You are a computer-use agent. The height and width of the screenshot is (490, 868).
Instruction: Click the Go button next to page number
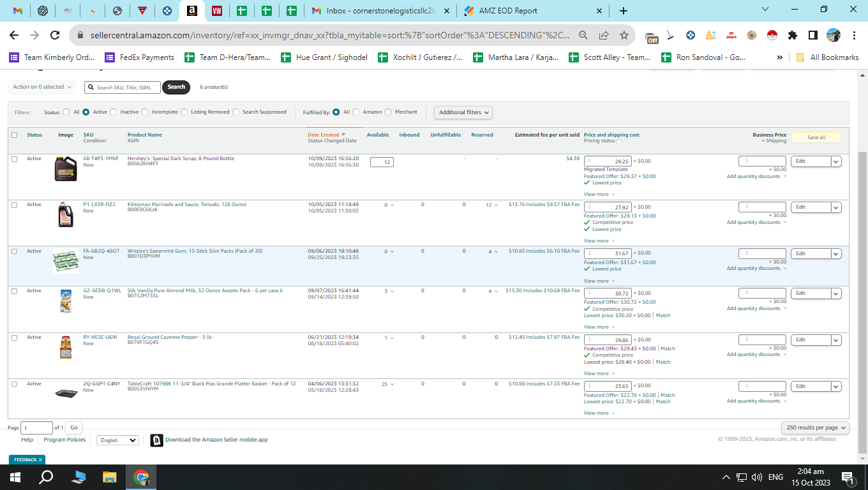pos(74,427)
